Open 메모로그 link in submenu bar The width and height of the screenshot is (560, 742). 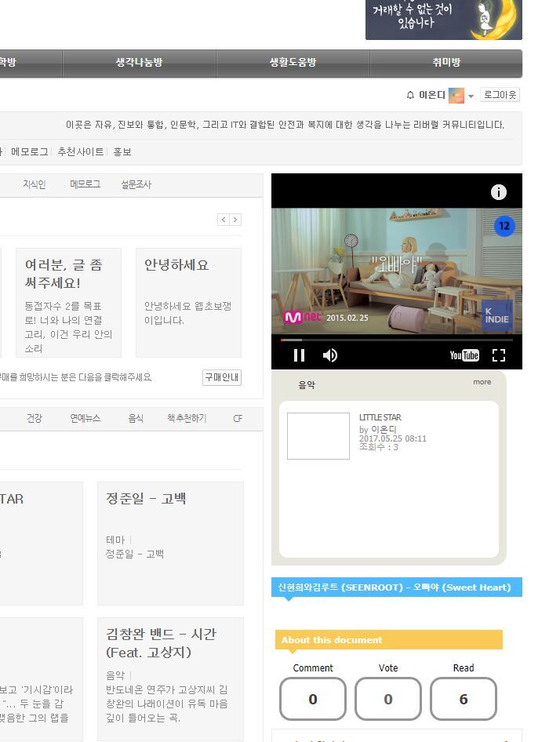click(30, 152)
